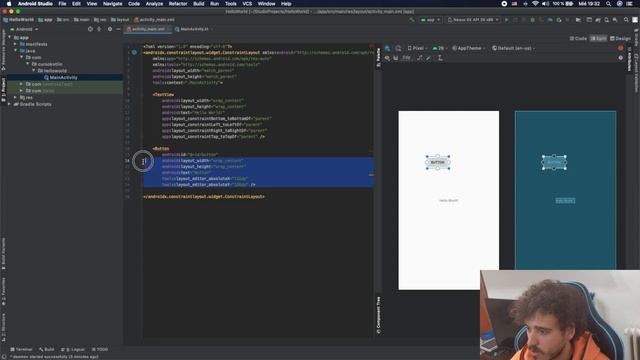The width and height of the screenshot is (640, 360).
Task: Click the Search Everywhere magnifier in toolbar
Action: click(x=626, y=20)
